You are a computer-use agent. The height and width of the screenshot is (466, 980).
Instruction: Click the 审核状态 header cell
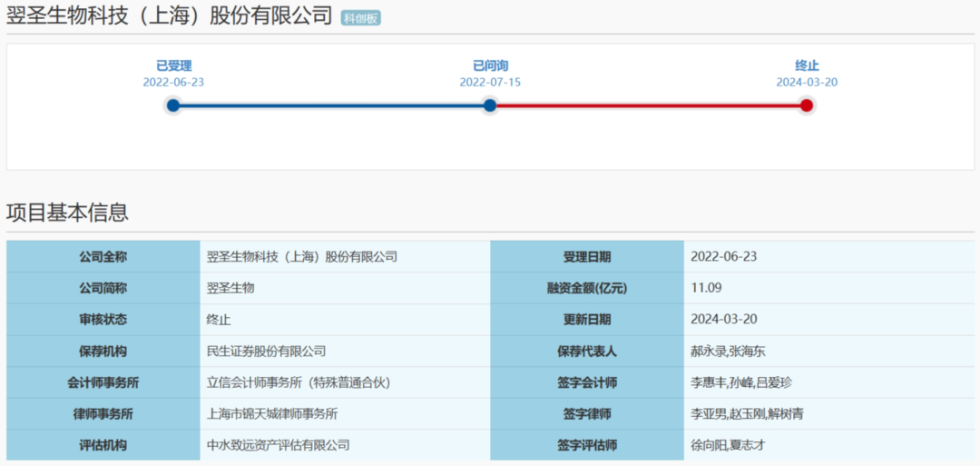coord(103,320)
